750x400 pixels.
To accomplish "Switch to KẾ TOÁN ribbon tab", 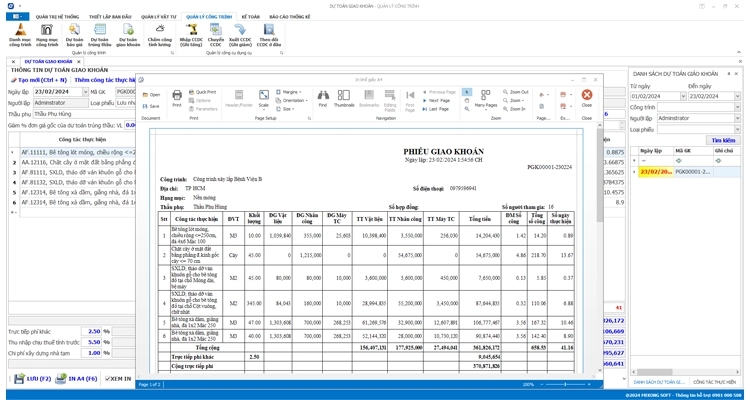I will click(250, 17).
